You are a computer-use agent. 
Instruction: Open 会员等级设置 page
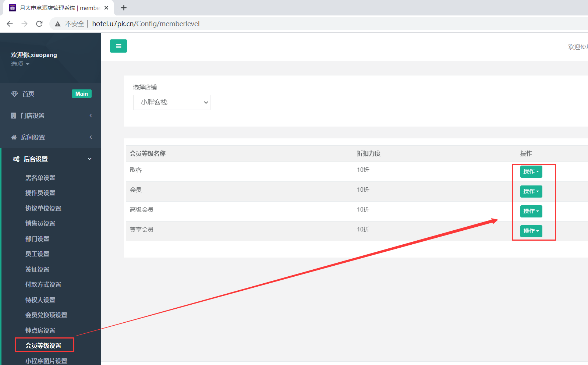[43, 345]
